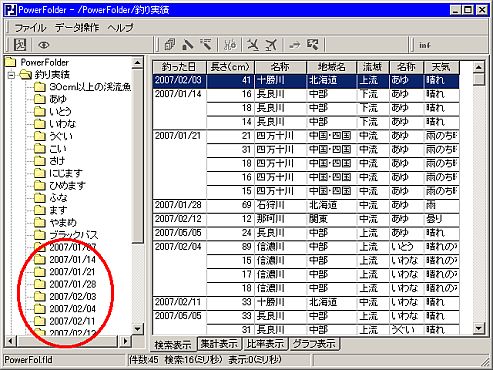Select the PowerFolder root folder

click(44, 62)
